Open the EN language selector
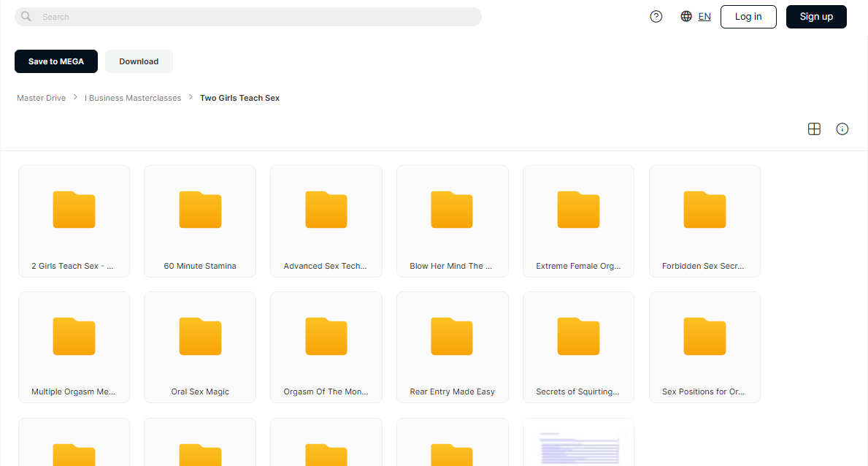 pyautogui.click(x=704, y=17)
